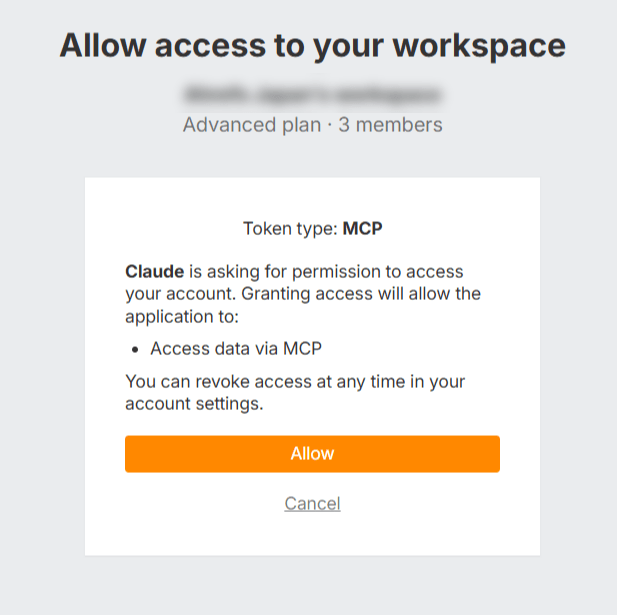Click the "Advanced plan" text
Viewport: 617px width, 615px height.
click(251, 125)
